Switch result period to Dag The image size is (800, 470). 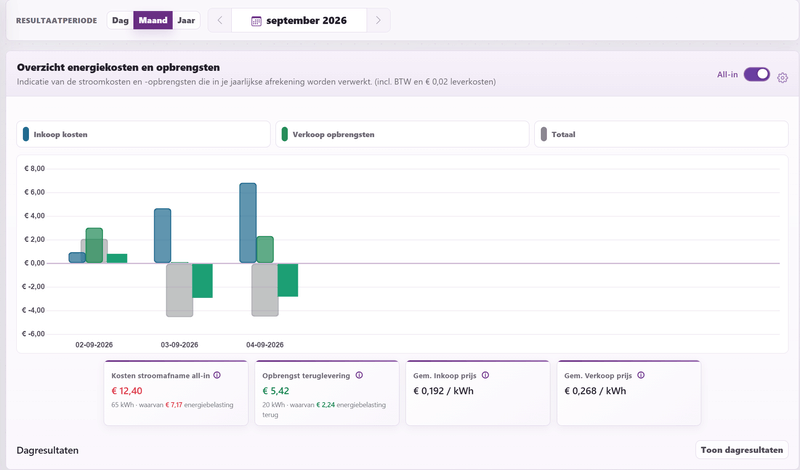tap(120, 20)
